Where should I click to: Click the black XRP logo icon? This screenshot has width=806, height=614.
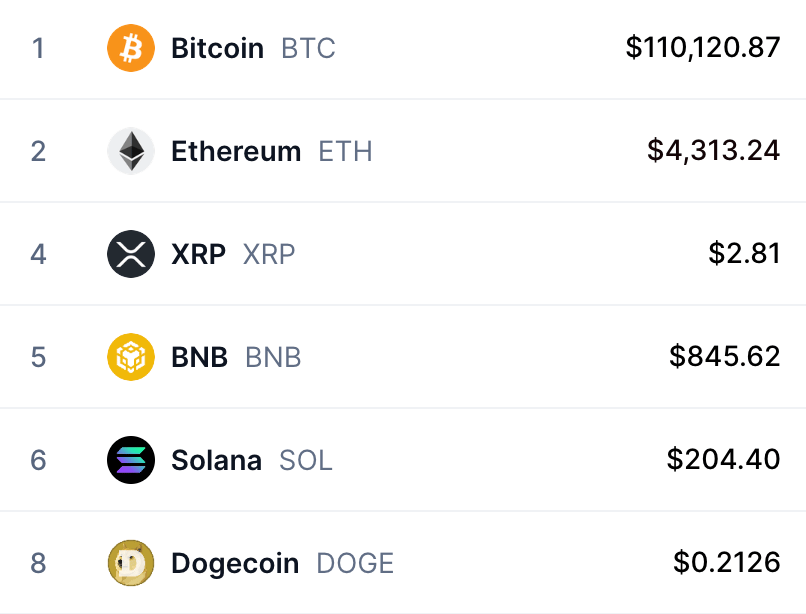coord(131,254)
